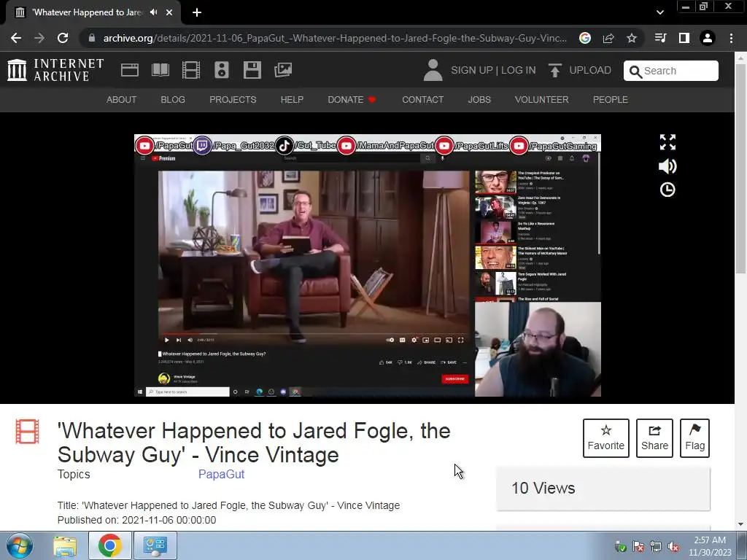Mute the archive video player volume
Viewport: 747px width, 560px height.
tap(667, 166)
